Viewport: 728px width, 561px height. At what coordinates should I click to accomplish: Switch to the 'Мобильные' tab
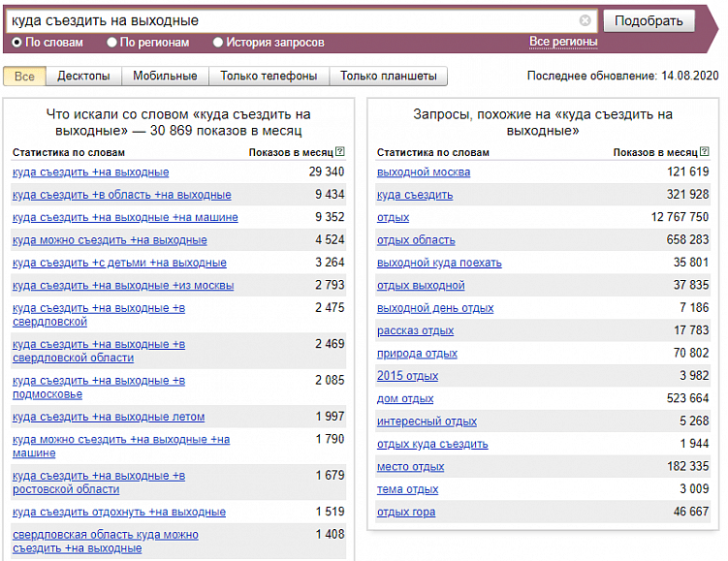coord(165,76)
